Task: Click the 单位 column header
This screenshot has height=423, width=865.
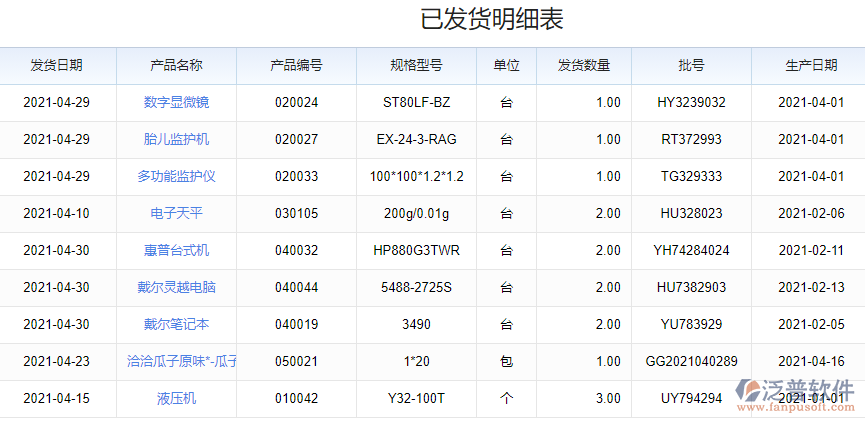Action: coord(506,66)
